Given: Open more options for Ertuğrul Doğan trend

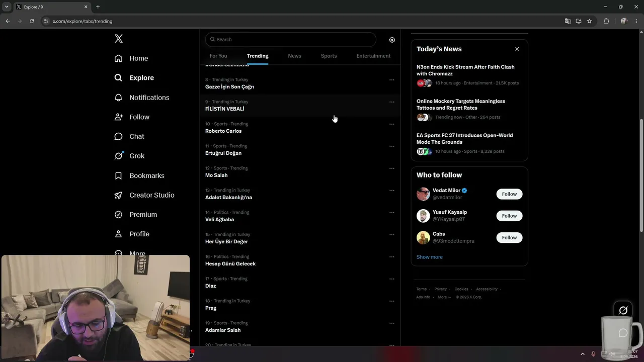Looking at the screenshot, I should (392, 146).
